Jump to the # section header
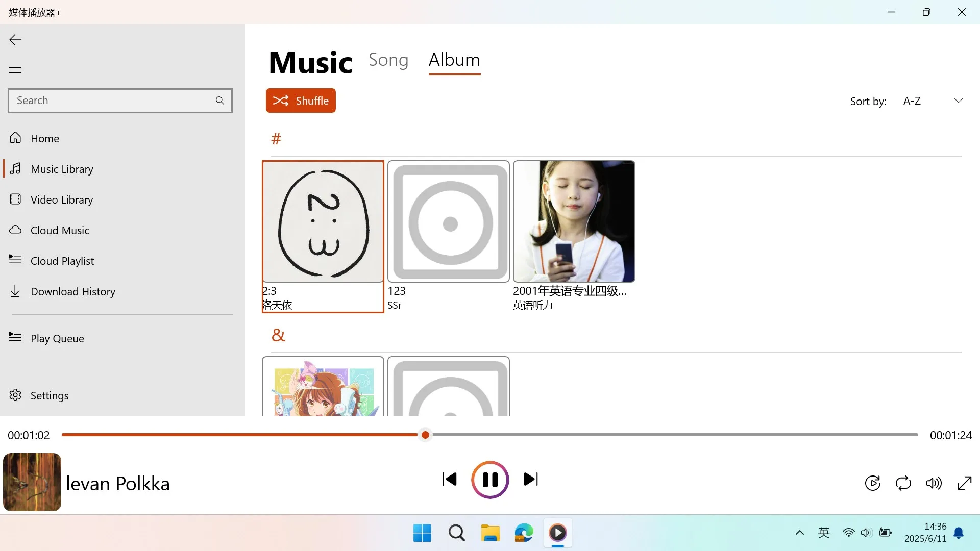Screen dimensions: 980x551 coord(276,138)
